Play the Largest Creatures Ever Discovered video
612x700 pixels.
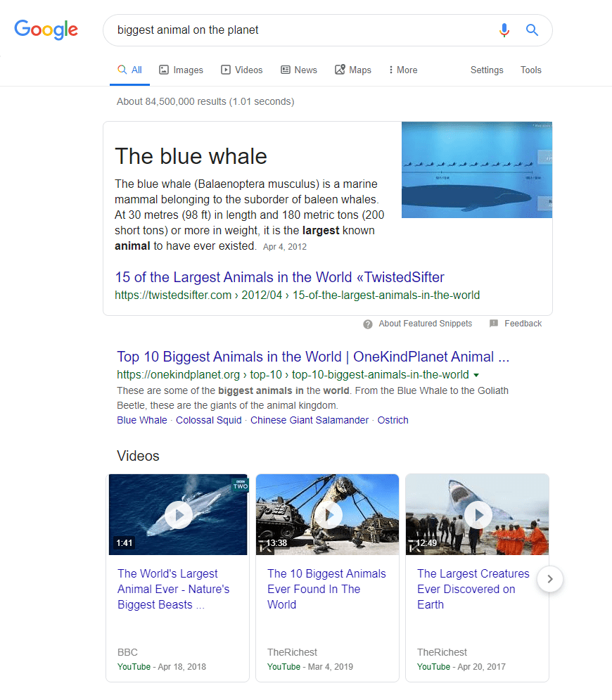[478, 515]
